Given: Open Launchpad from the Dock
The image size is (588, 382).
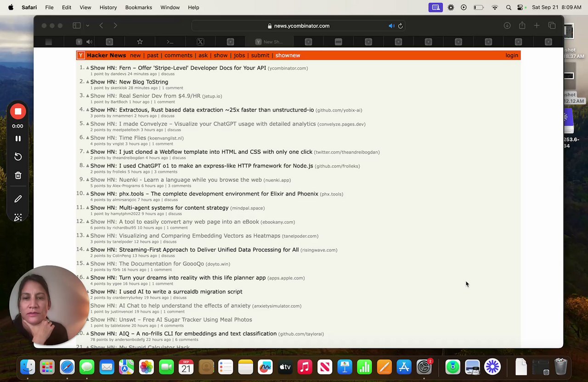Looking at the screenshot, I should click(47, 367).
